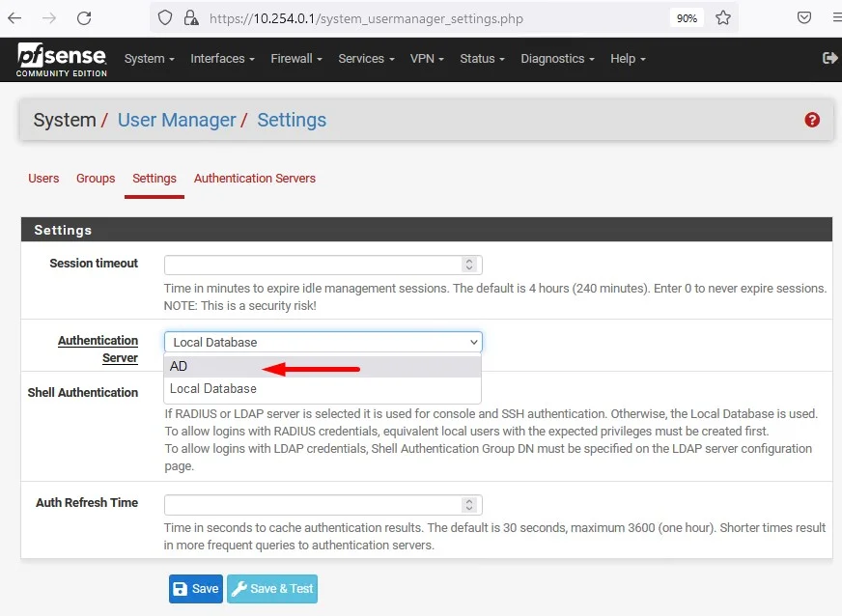Open the System menu
The image size is (842, 616).
149,59
